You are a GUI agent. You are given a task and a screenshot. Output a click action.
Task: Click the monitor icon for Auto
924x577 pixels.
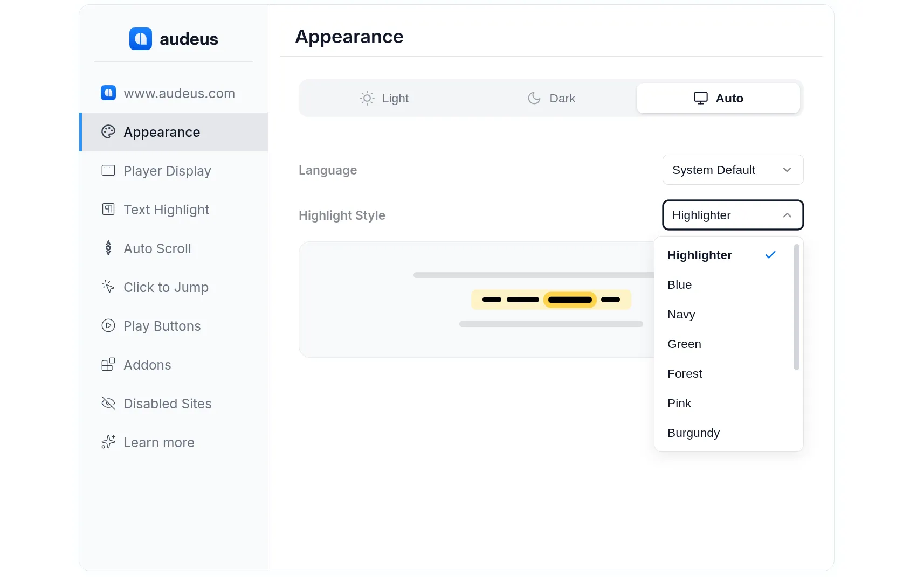[x=701, y=98]
